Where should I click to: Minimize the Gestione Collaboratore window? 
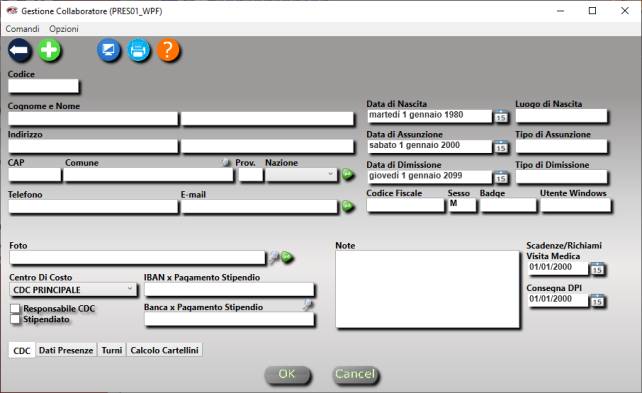(561, 11)
